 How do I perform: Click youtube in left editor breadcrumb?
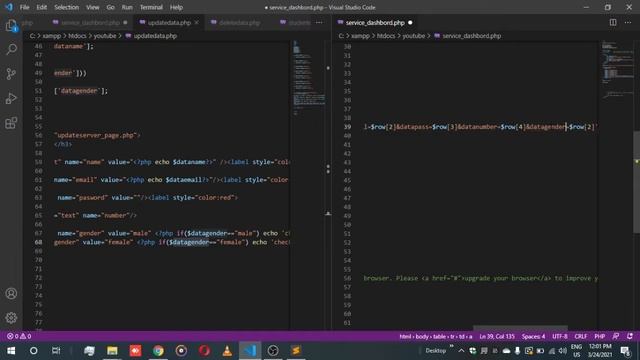[105, 36]
